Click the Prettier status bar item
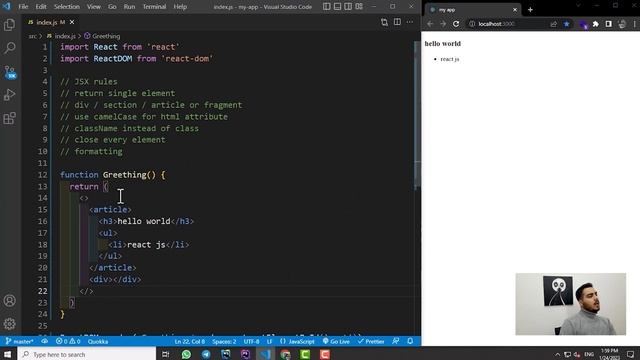Viewport: 640px width, 360px height. click(x=371, y=341)
